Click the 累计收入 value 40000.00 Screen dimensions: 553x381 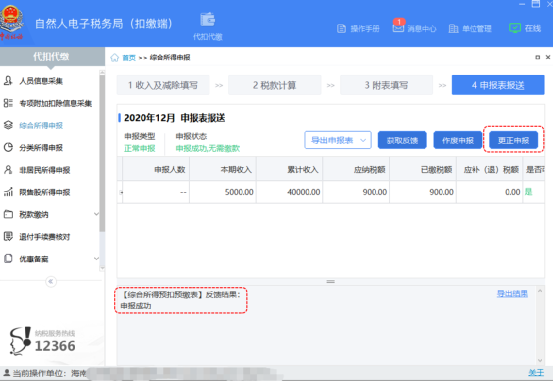pos(303,192)
